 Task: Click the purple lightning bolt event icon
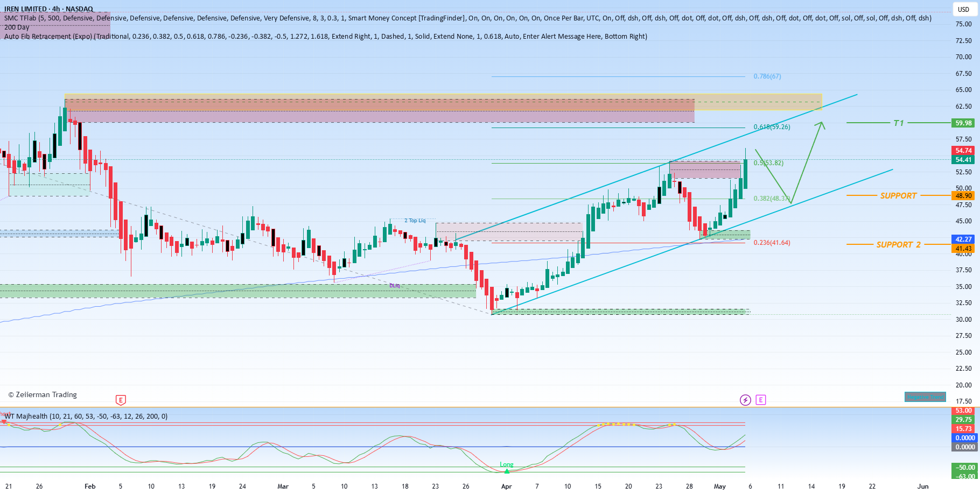[x=745, y=400]
